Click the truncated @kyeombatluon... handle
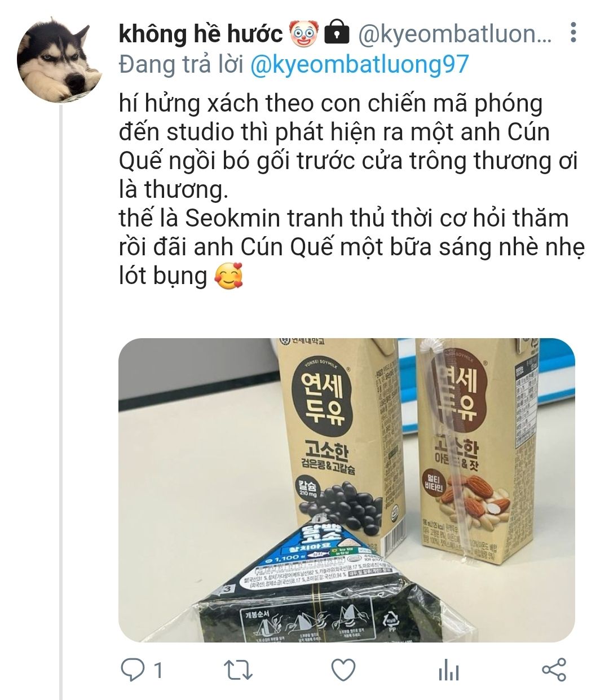609x700 pixels. pyautogui.click(x=456, y=34)
